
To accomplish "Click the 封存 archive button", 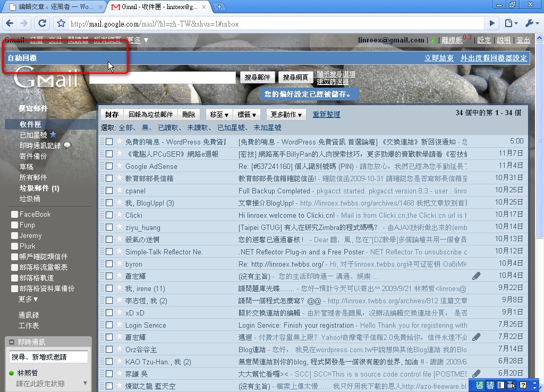I will 112,115.
